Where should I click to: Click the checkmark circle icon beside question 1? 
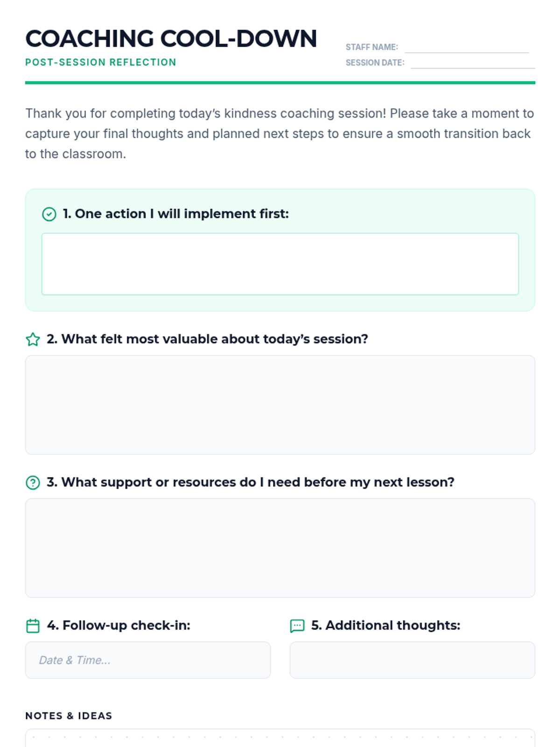click(49, 214)
